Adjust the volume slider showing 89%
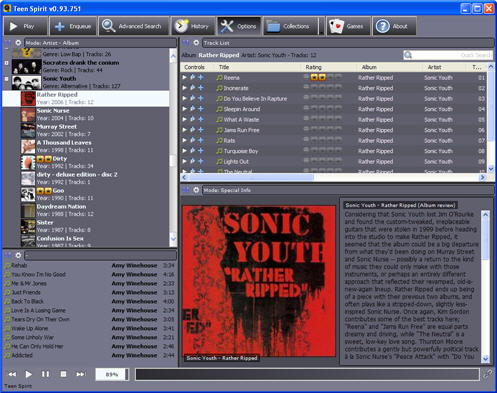 112,374
